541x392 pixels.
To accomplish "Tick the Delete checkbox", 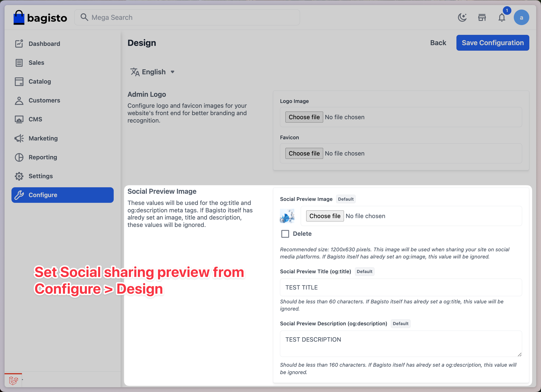I will 285,234.
